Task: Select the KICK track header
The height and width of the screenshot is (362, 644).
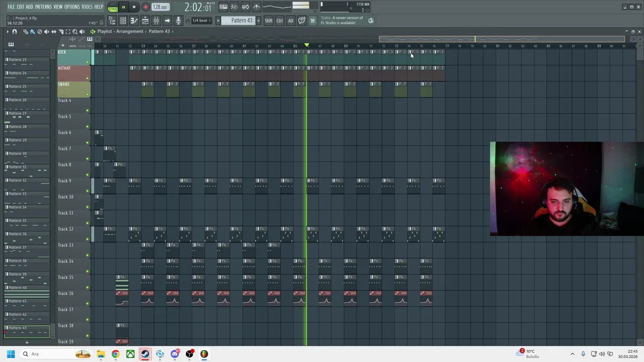Action: 73,57
